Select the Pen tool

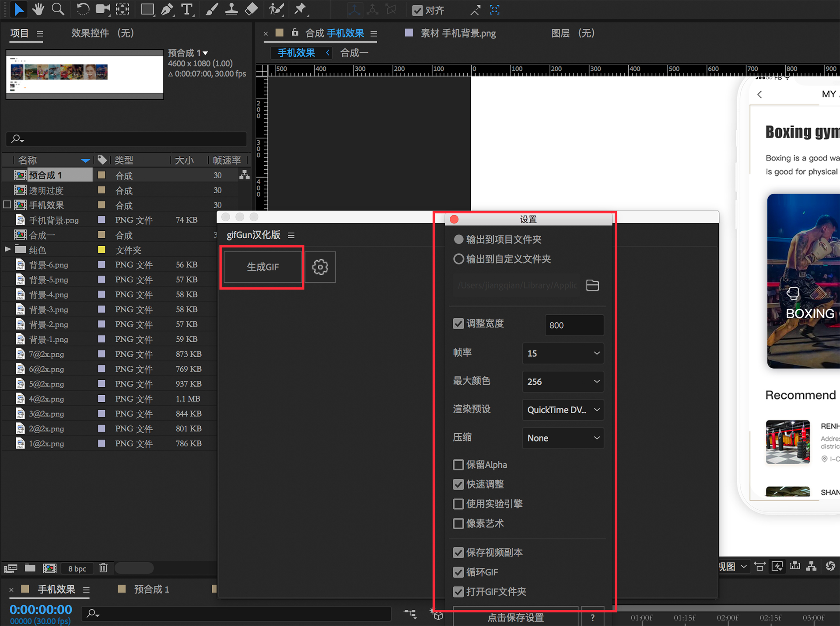click(x=167, y=9)
